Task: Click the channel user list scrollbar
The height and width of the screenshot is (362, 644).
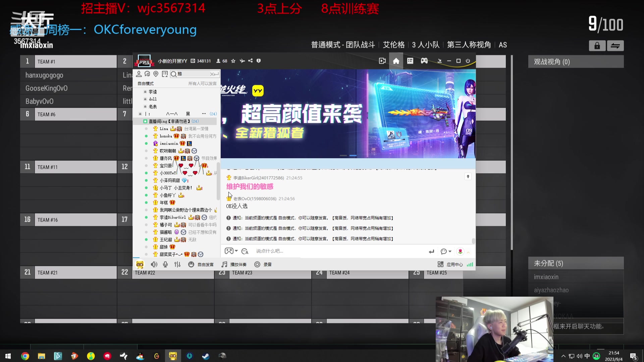Action: (x=218, y=181)
